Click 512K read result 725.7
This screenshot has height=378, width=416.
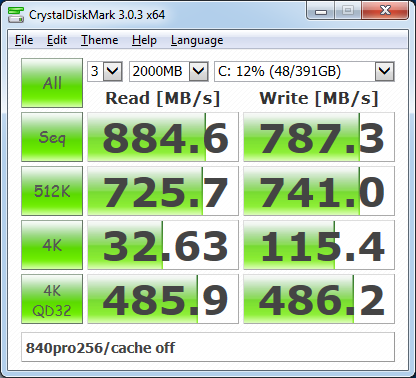pyautogui.click(x=163, y=191)
